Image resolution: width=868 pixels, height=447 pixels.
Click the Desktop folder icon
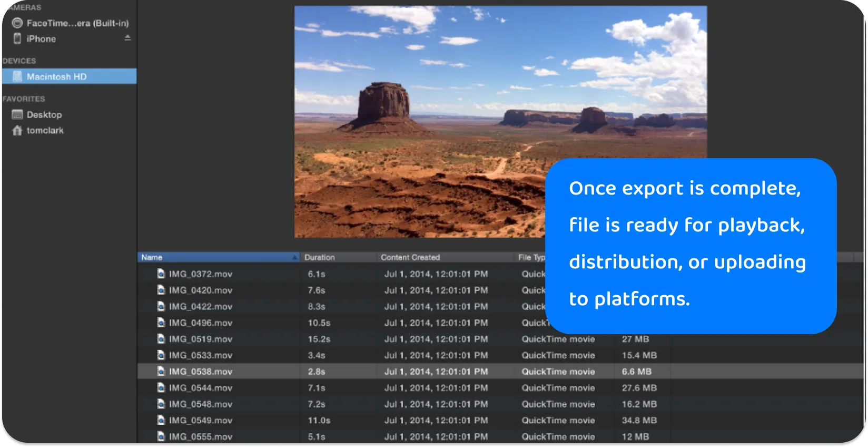pos(17,114)
